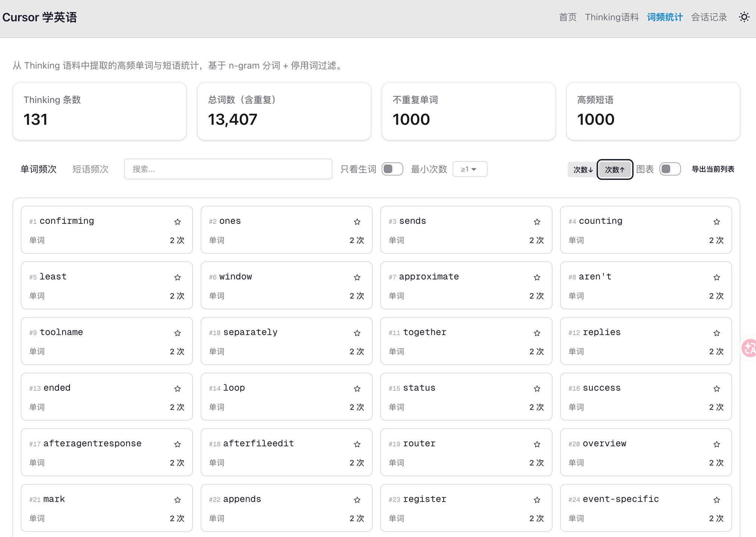This screenshot has width=756, height=537.
Task: Click the word 'aren't'
Action: click(x=595, y=277)
